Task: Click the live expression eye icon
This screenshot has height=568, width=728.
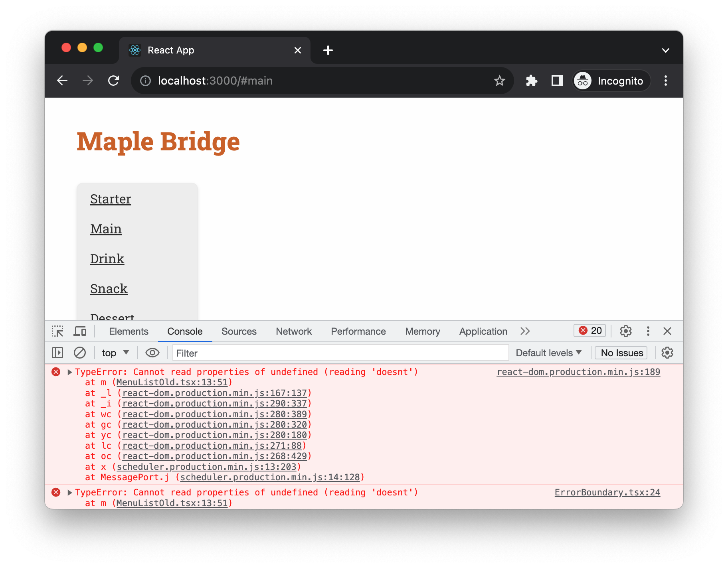Action: 152,353
